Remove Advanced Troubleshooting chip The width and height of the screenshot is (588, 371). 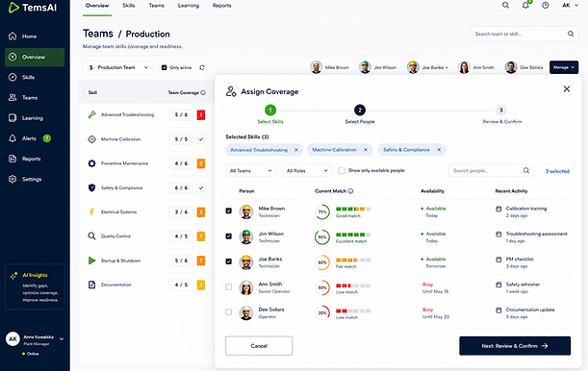coord(296,150)
